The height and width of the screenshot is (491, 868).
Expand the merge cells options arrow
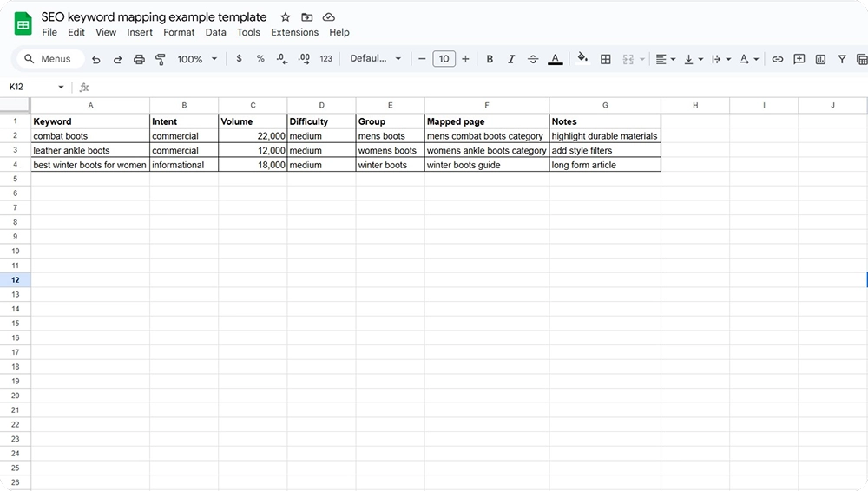642,59
